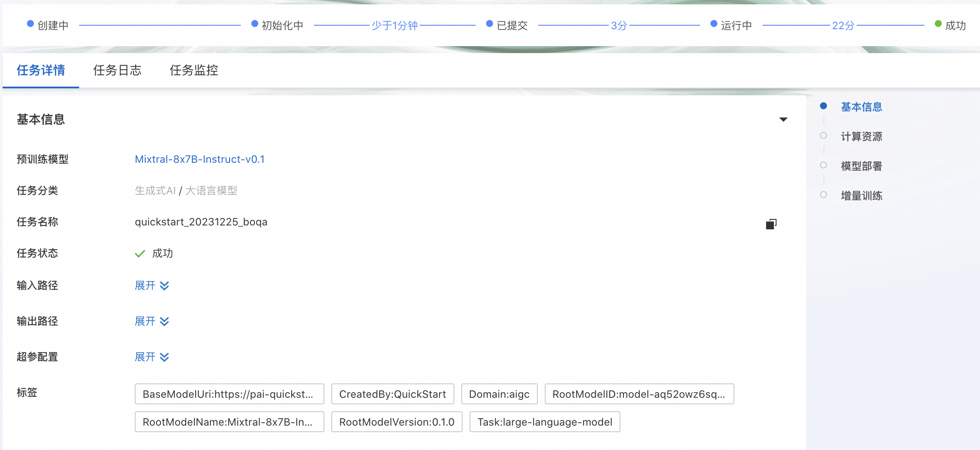The height and width of the screenshot is (450, 980).
Task: Click the 基本信息 section heading
Action: pyautogui.click(x=41, y=119)
